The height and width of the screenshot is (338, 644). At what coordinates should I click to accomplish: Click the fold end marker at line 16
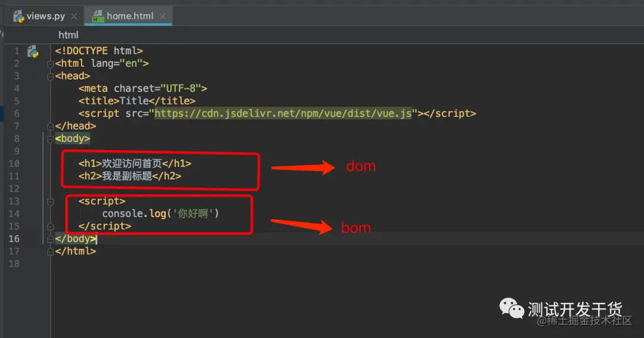[x=50, y=239]
